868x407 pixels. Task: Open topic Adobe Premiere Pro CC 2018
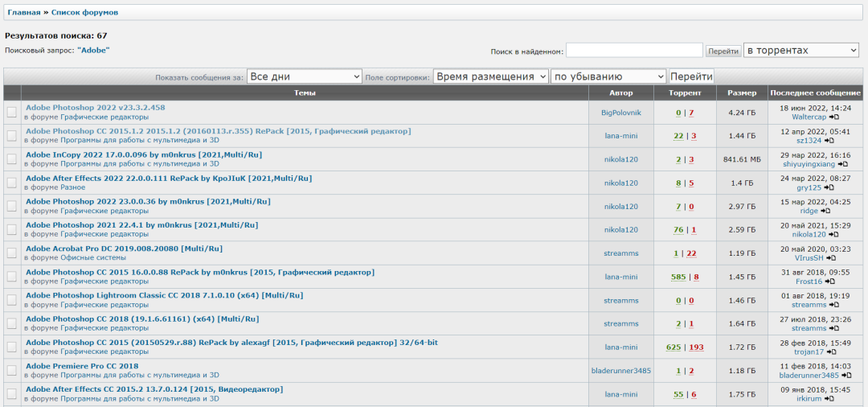pyautogui.click(x=82, y=366)
